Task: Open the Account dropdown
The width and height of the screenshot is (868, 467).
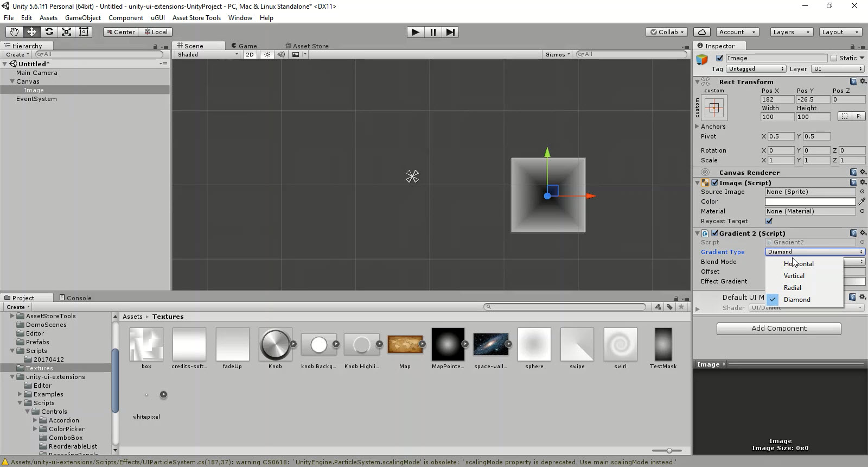Action: (x=737, y=32)
